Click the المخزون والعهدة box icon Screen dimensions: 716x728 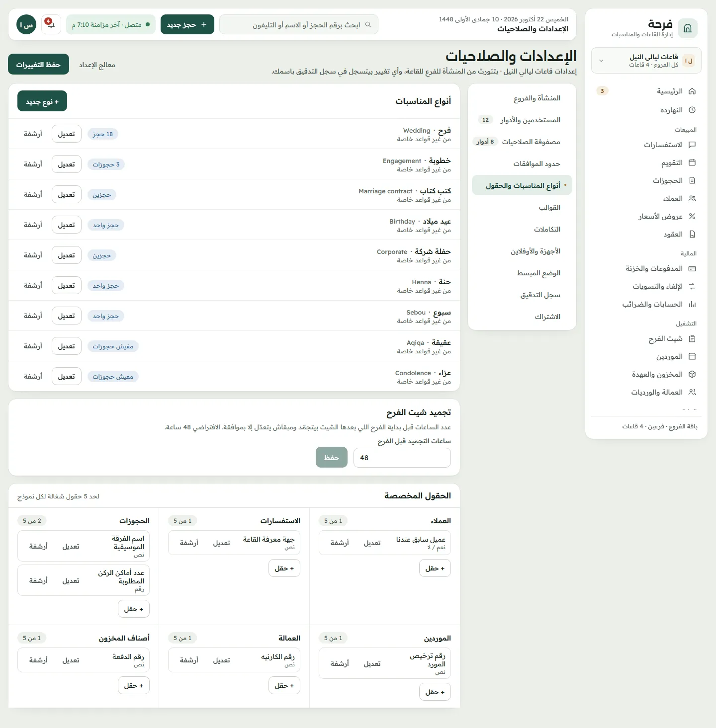pyautogui.click(x=692, y=374)
